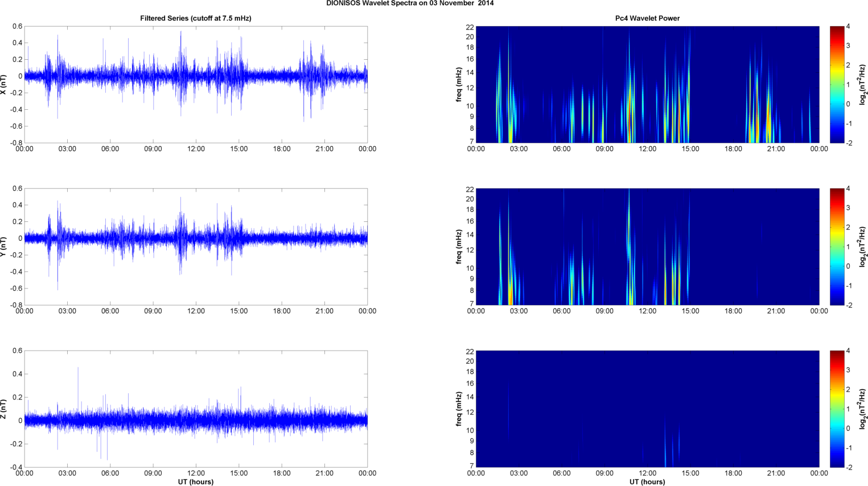Click UT (hours) label under Z time series
Image resolution: width=868 pixels, height=486 pixels.
coord(196,481)
